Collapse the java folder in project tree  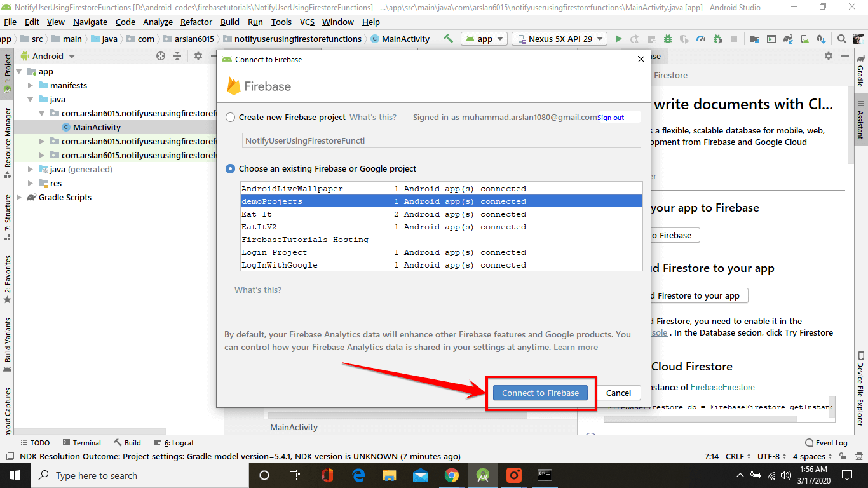[31, 99]
